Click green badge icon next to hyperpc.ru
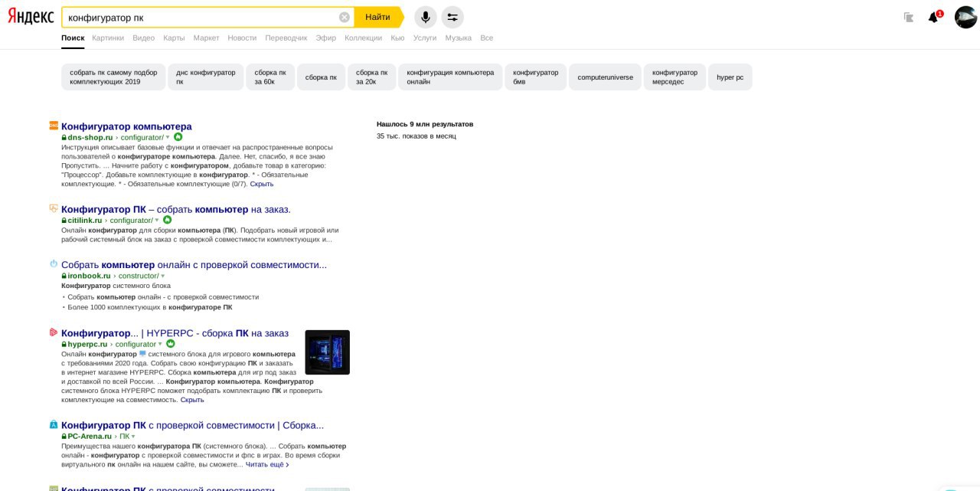This screenshot has height=491, width=980. pyautogui.click(x=171, y=344)
